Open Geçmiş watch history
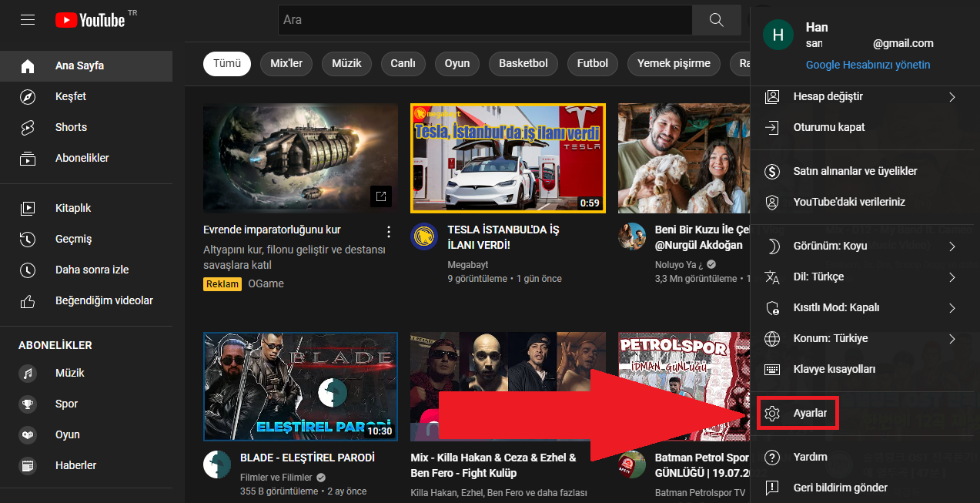This screenshot has width=980, height=503. click(x=73, y=239)
